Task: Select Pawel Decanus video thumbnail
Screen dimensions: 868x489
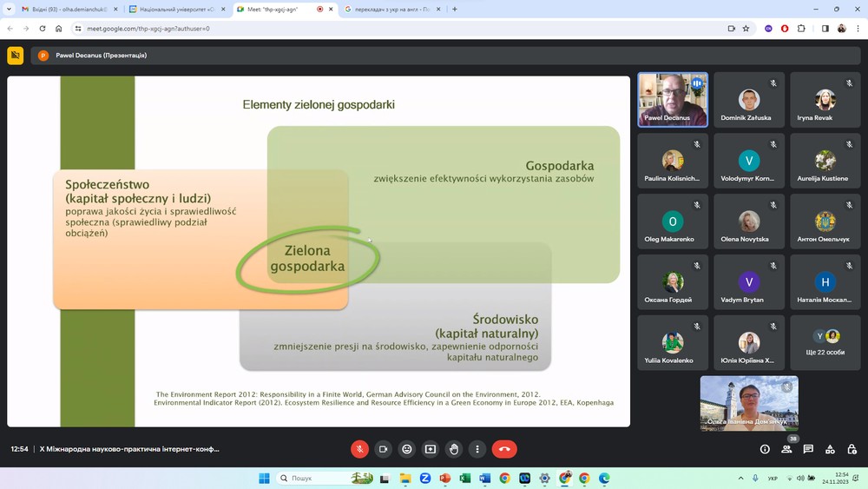Action: [x=673, y=99]
